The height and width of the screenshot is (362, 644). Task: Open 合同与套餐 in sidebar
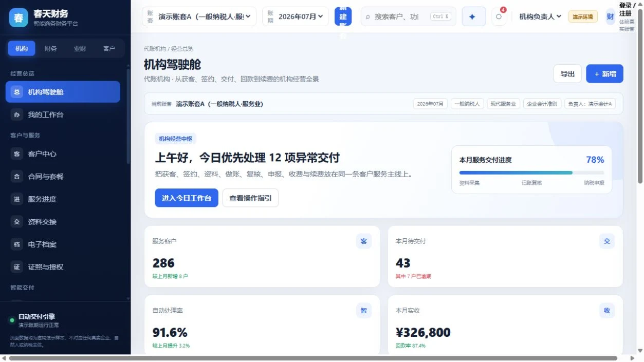pyautogui.click(x=63, y=176)
